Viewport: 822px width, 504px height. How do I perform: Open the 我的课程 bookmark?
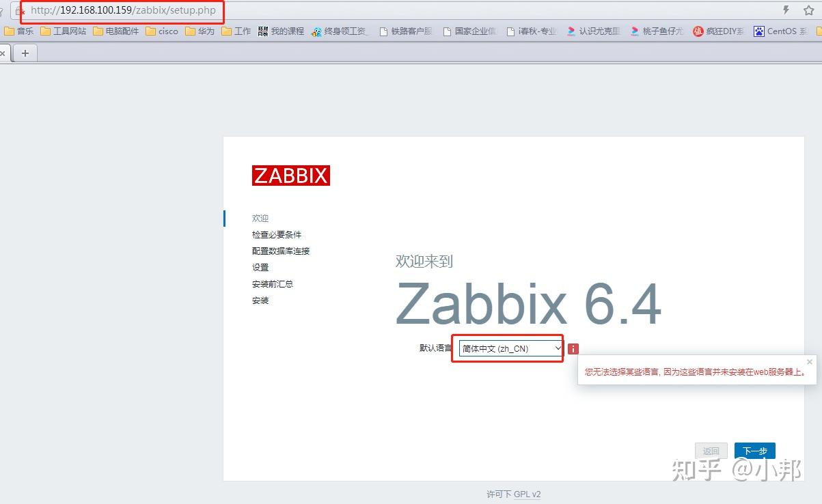point(281,31)
